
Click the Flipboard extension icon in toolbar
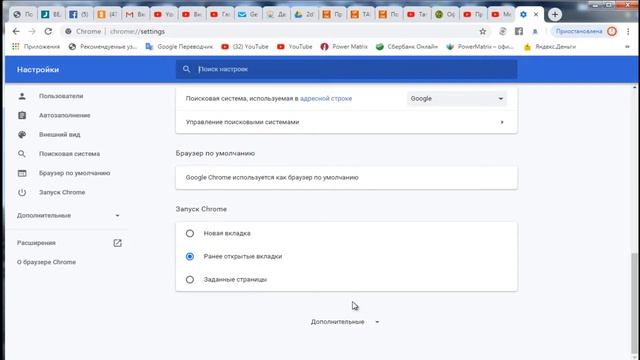[519, 31]
